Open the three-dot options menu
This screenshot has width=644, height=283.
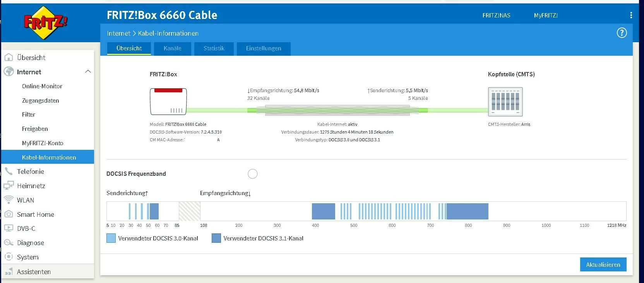coord(631,15)
